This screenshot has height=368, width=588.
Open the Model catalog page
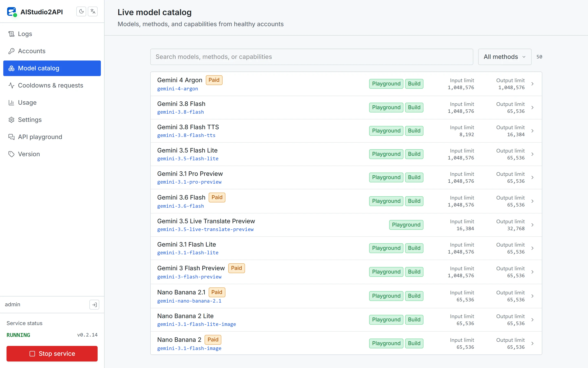(52, 68)
